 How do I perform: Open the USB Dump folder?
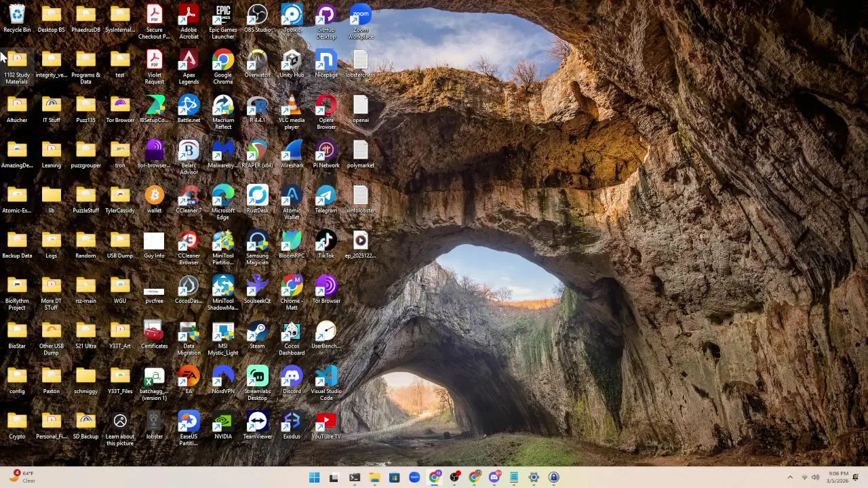click(120, 245)
